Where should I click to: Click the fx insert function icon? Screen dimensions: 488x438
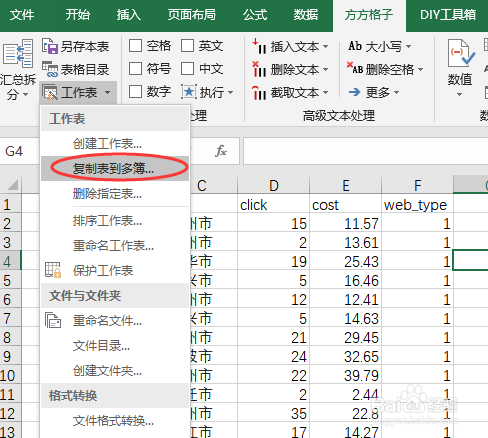click(221, 151)
